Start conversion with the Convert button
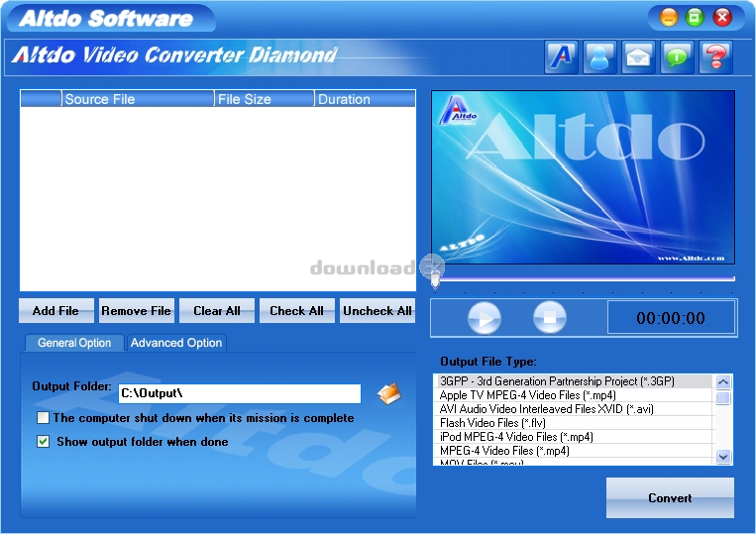Screen dimensions: 756x534 (670, 498)
